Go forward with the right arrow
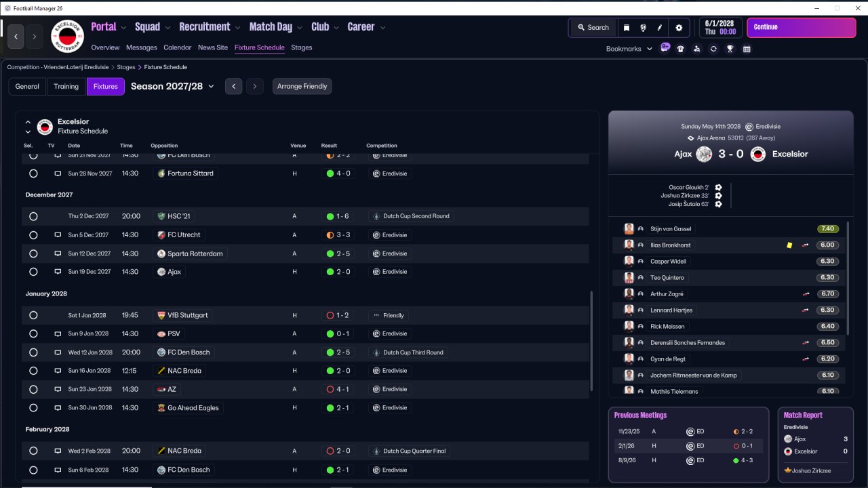Screen dimensions: 868x488 click(x=35, y=36)
